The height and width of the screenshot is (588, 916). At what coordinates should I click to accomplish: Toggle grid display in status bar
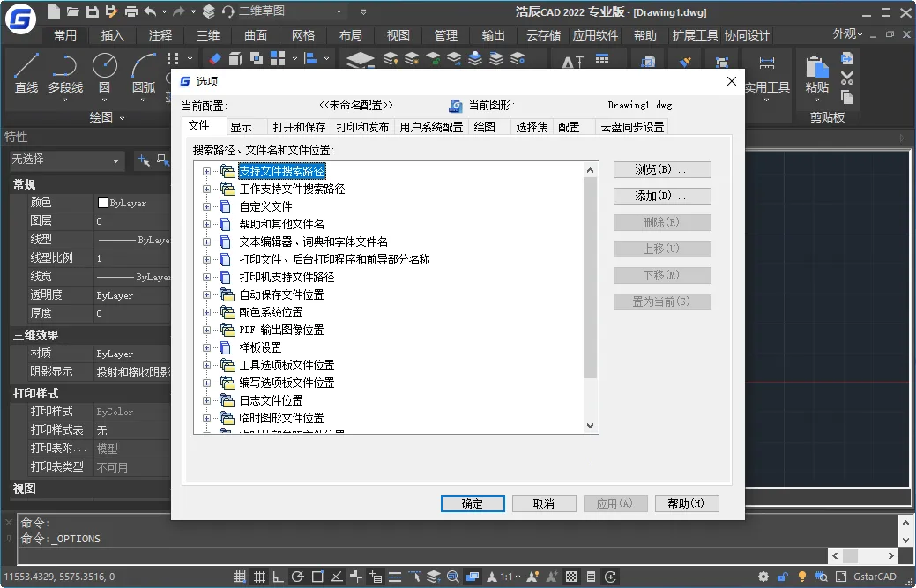[x=259, y=576]
